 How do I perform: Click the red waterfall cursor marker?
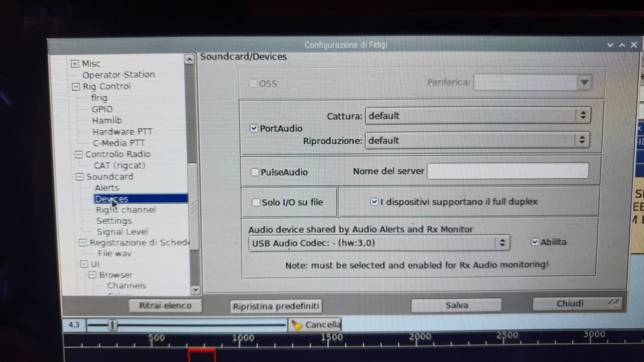[202, 355]
